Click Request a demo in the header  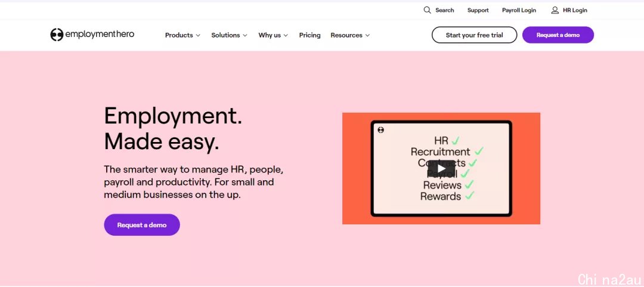click(558, 35)
